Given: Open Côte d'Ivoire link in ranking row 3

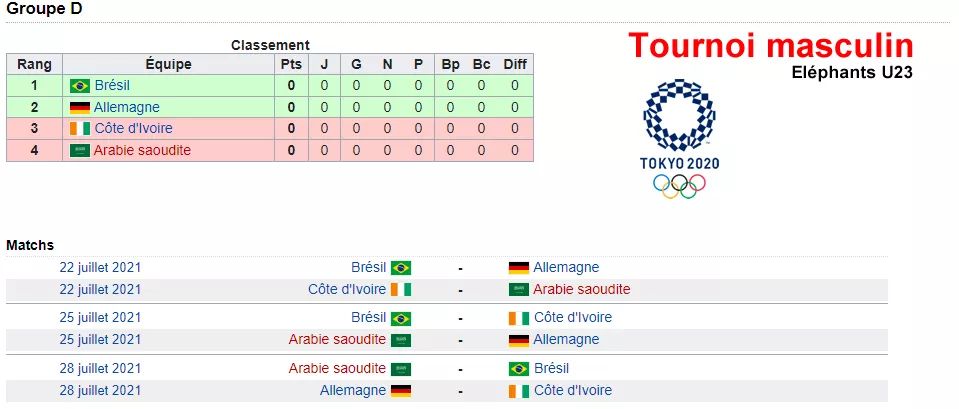Looking at the screenshot, I should coord(133,129).
